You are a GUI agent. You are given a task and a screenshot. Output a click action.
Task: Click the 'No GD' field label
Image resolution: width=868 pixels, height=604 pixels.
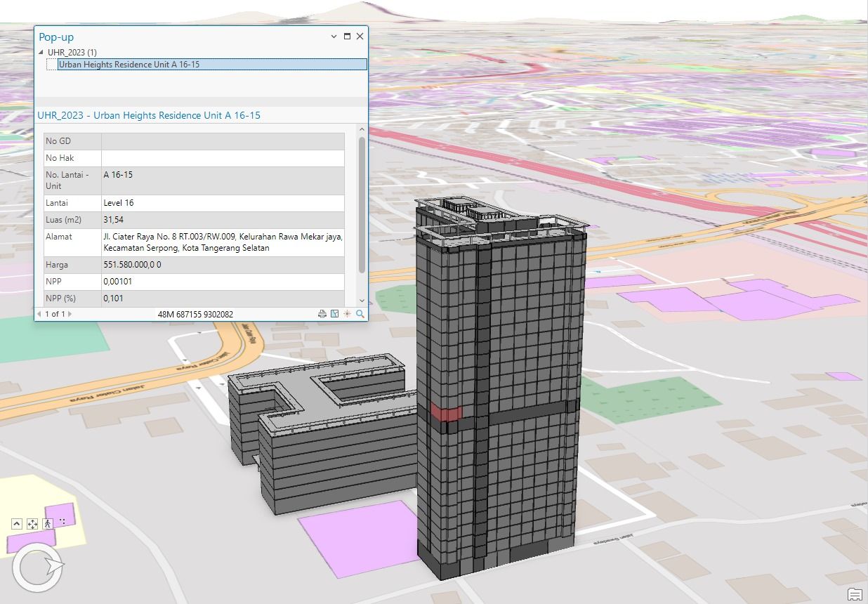[58, 141]
